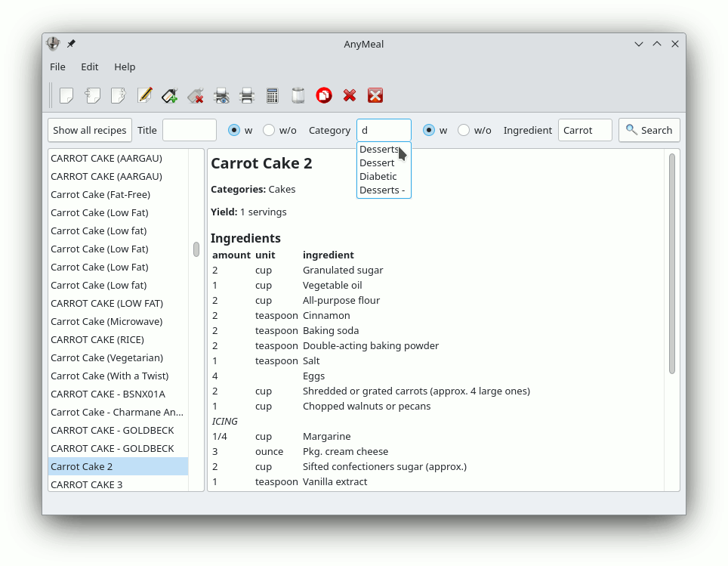Open print preview with the eye printer icon
This screenshot has height=566, width=728.
point(221,95)
